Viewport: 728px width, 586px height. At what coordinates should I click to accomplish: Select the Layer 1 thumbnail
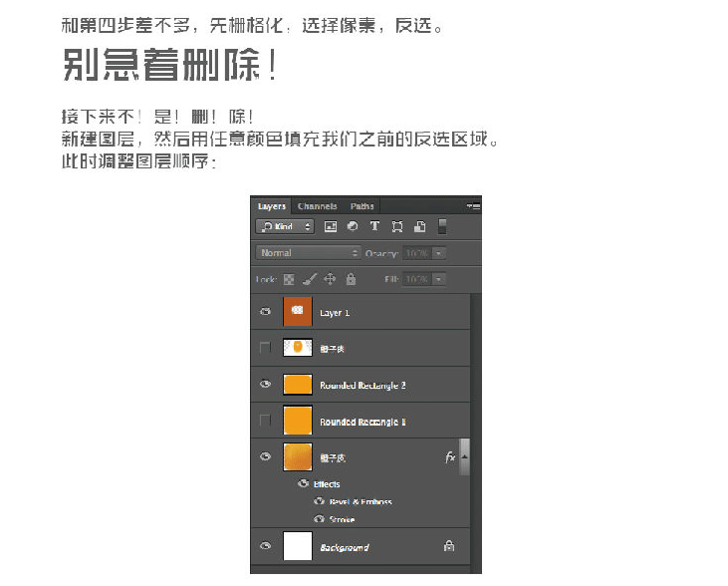click(x=298, y=311)
